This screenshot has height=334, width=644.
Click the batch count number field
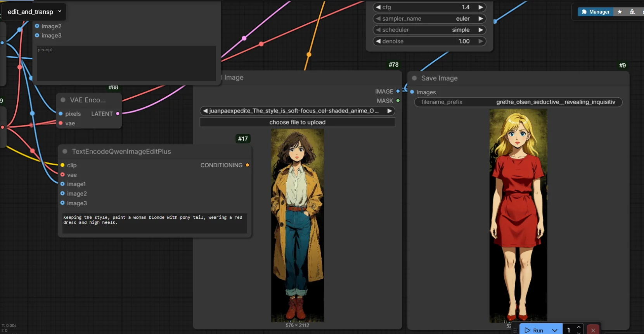coord(569,330)
